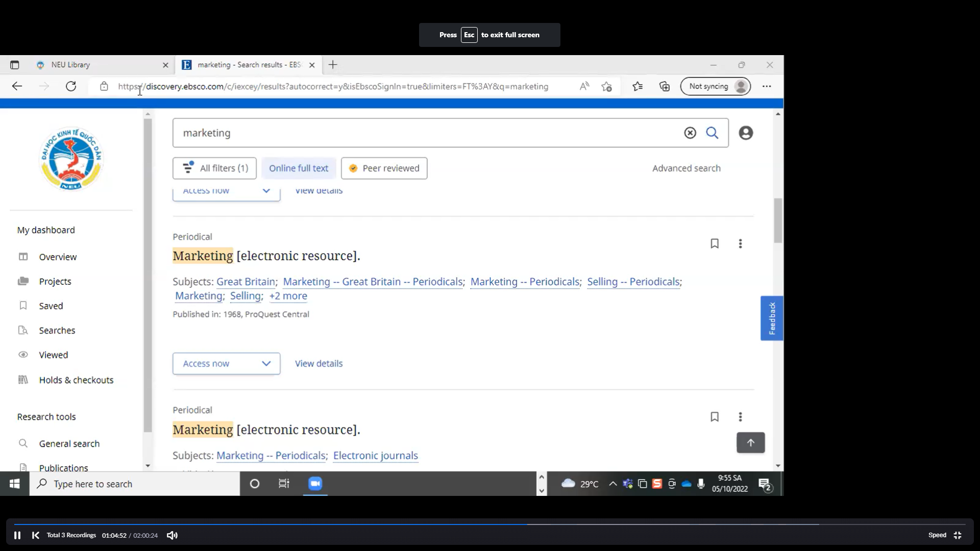The width and height of the screenshot is (980, 551).
Task: Click the magnifying glass search icon
Action: pyautogui.click(x=712, y=133)
